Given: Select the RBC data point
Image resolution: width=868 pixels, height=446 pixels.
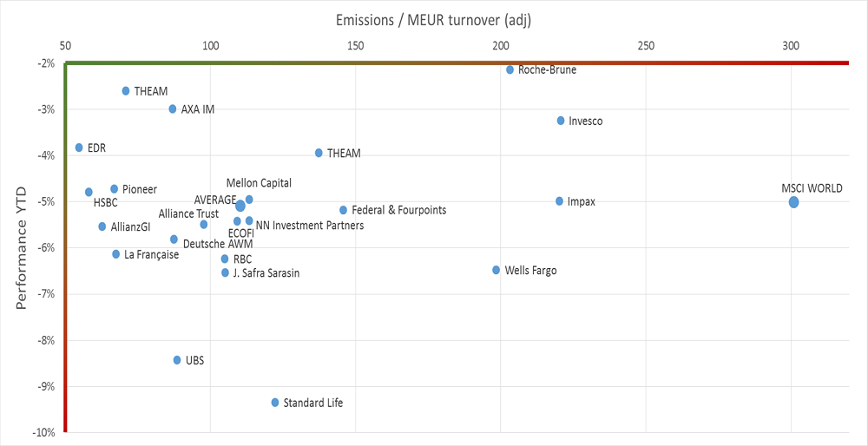Looking at the screenshot, I should pos(225,259).
